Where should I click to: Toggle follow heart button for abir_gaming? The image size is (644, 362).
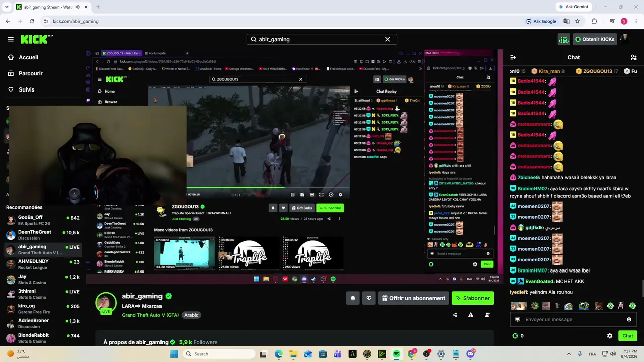point(369,298)
